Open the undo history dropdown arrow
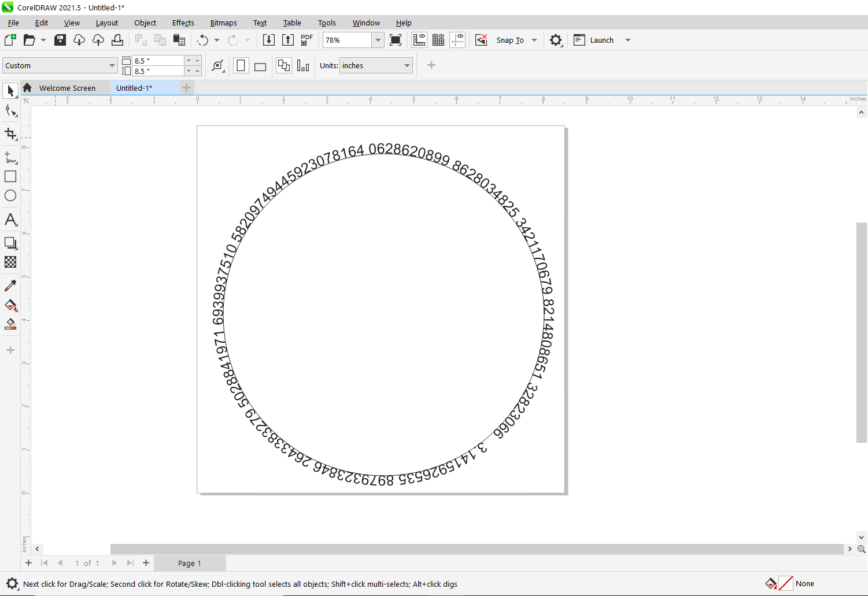Viewport: 868px width, 596px height. click(217, 40)
